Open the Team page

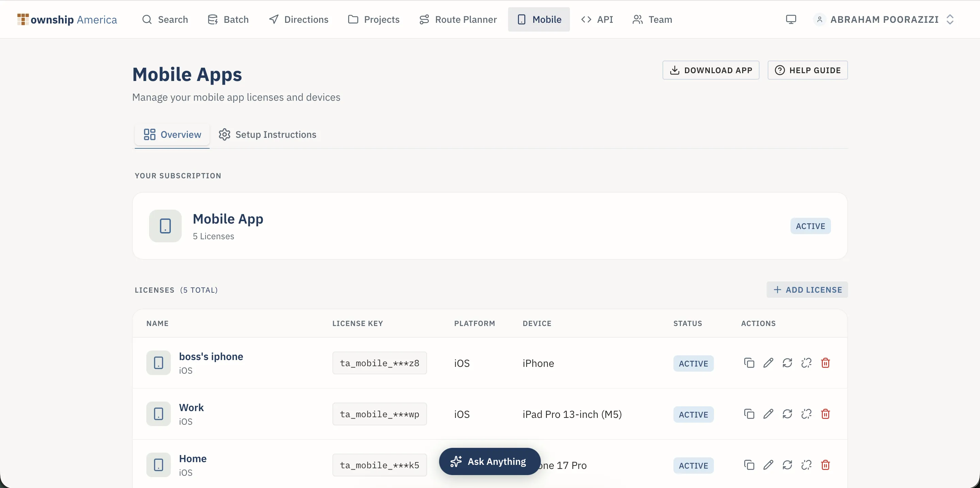click(652, 19)
